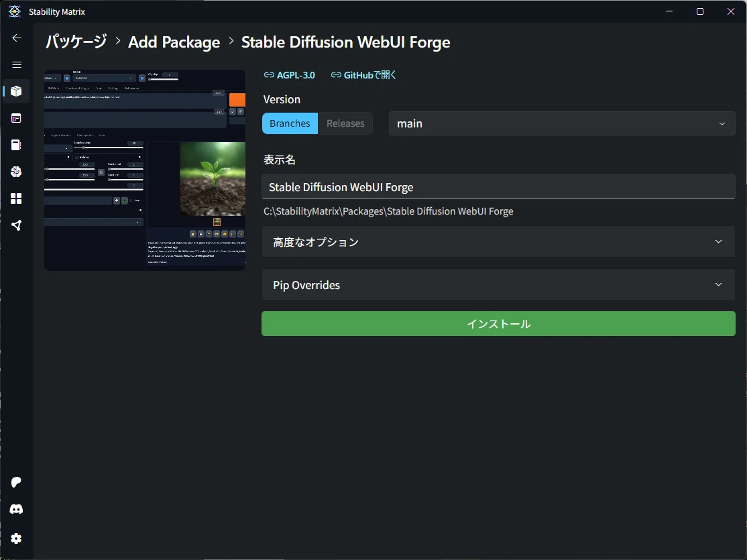
Task: Open the GitHubで開く link
Action: pyautogui.click(x=363, y=75)
